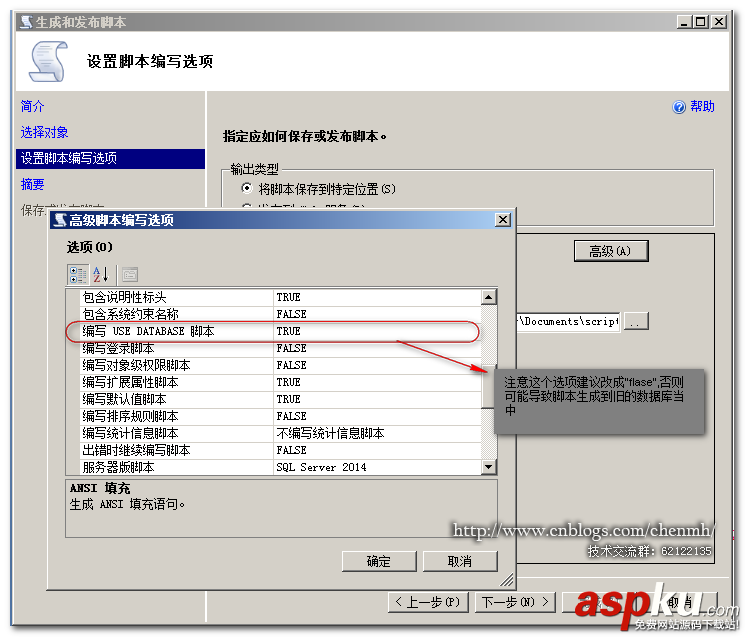The image size is (745, 637).
Task: Cancel the advanced options dialog with 取消
Action: click(460, 561)
